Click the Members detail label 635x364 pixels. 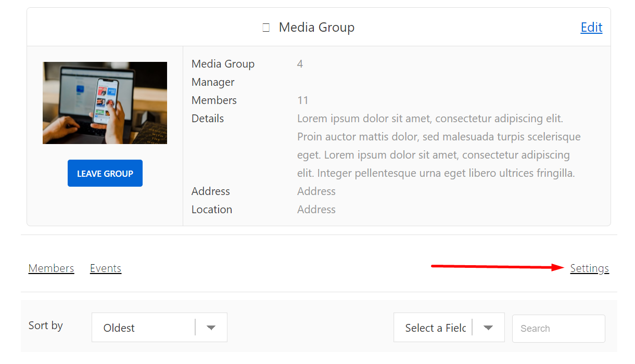214,100
